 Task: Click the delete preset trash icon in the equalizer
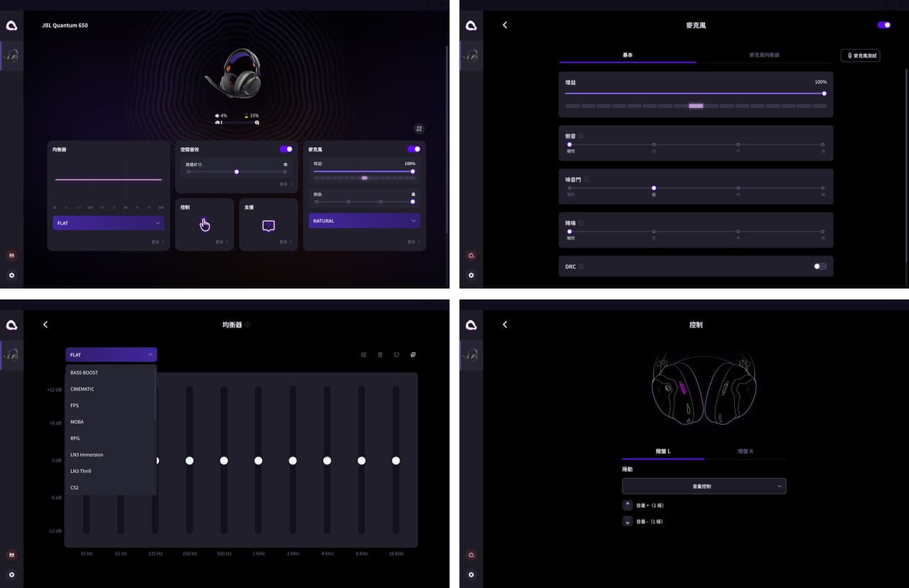pyautogui.click(x=380, y=354)
